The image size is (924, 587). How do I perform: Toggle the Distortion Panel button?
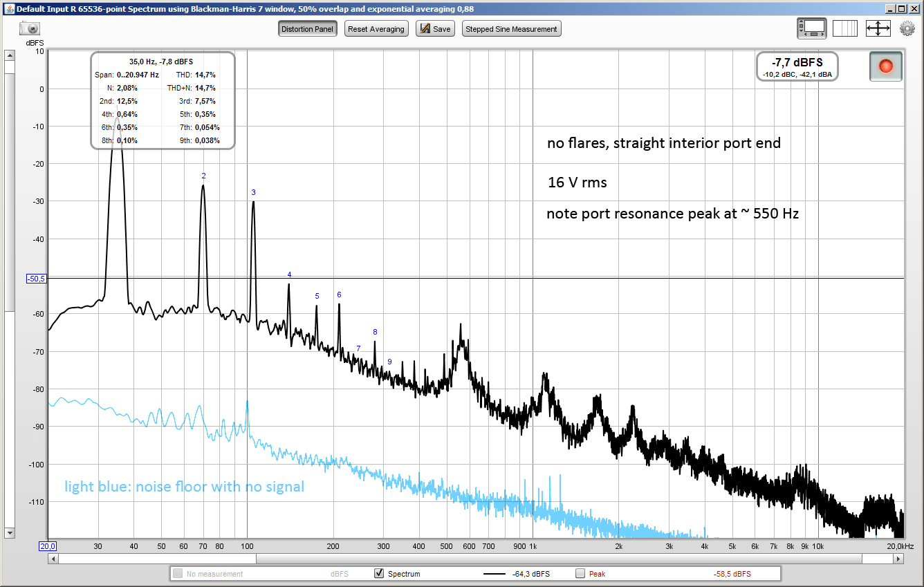(308, 29)
